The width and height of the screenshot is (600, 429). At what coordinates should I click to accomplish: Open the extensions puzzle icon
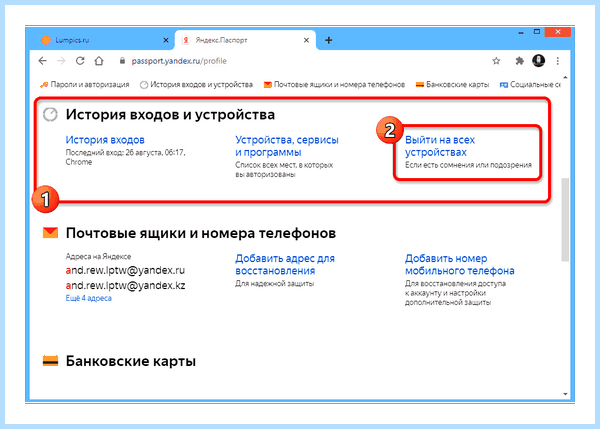[x=519, y=61]
